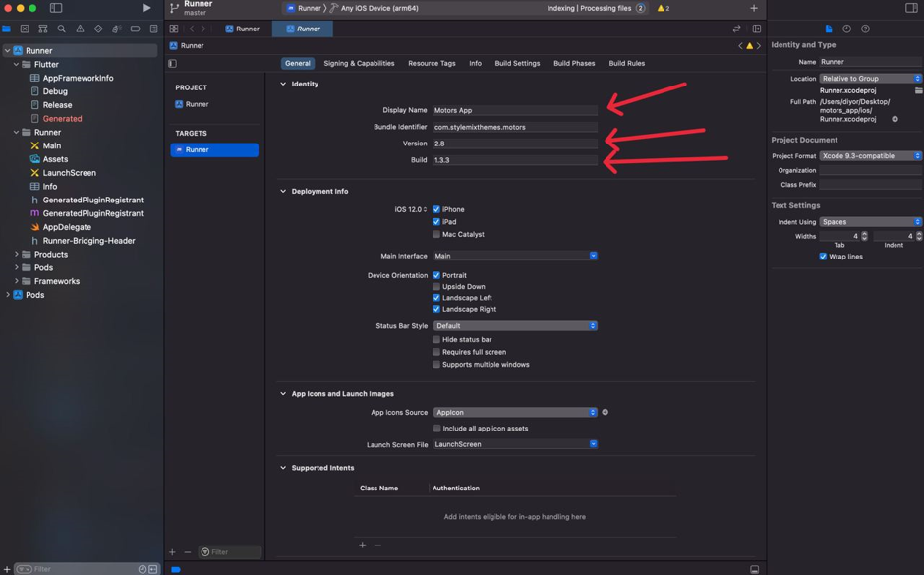The height and width of the screenshot is (575, 924).
Task: Switch to the Build Settings tab
Action: tap(517, 63)
